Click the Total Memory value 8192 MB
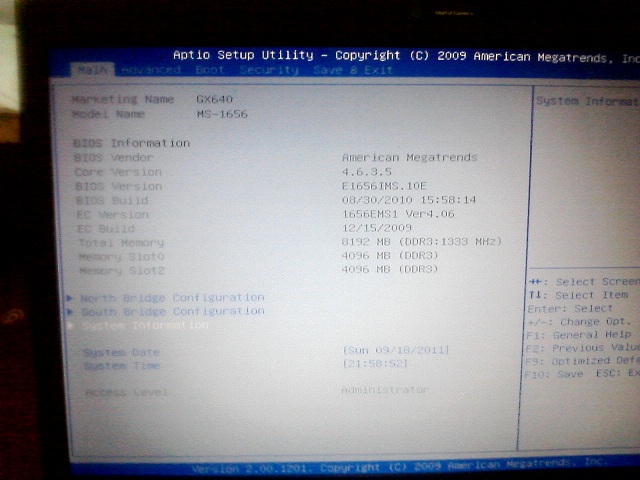Image resolution: width=640 pixels, height=480 pixels. [x=366, y=242]
